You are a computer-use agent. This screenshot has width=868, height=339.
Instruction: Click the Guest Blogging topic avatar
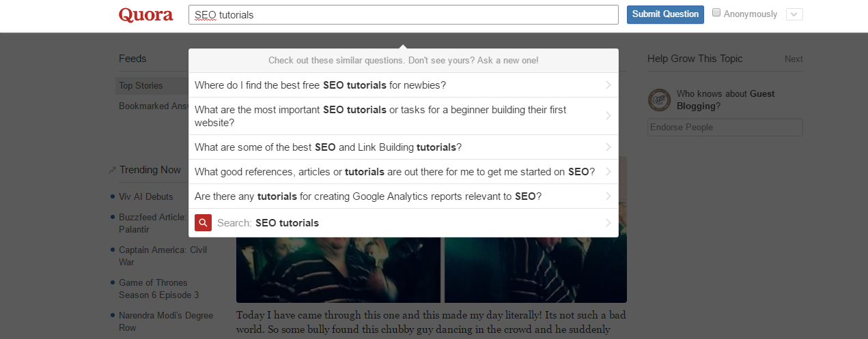[659, 100]
